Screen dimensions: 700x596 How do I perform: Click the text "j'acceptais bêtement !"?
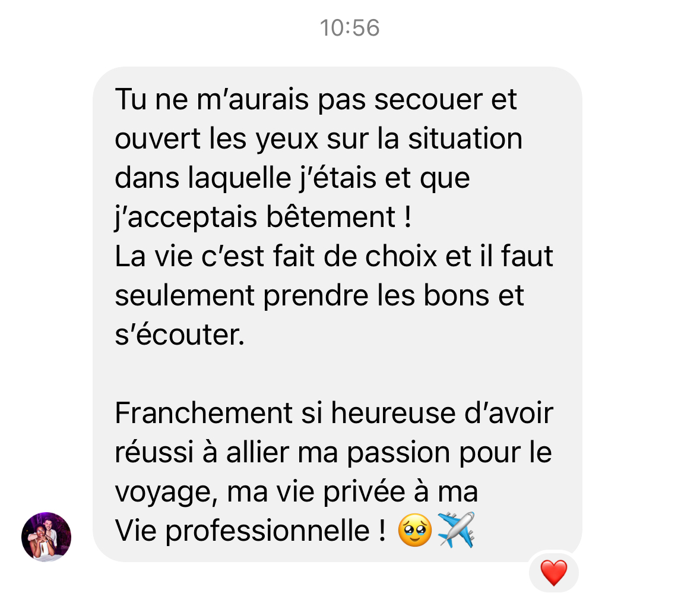[263, 218]
